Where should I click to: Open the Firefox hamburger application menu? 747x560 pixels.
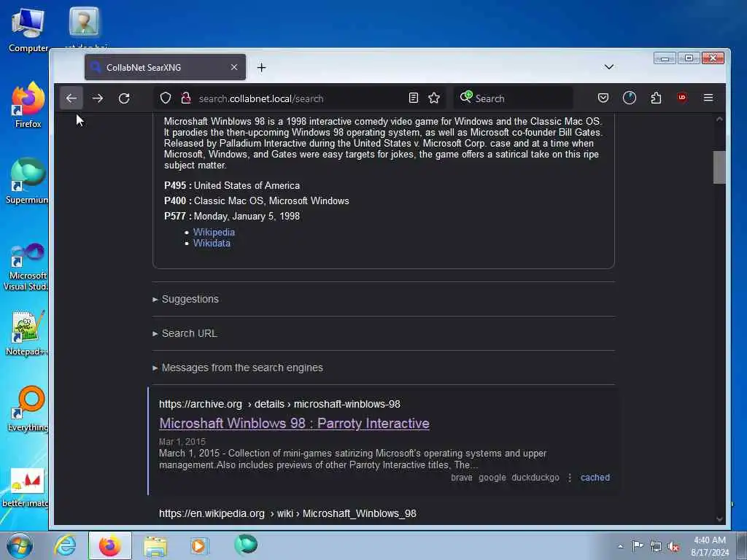[x=708, y=98]
